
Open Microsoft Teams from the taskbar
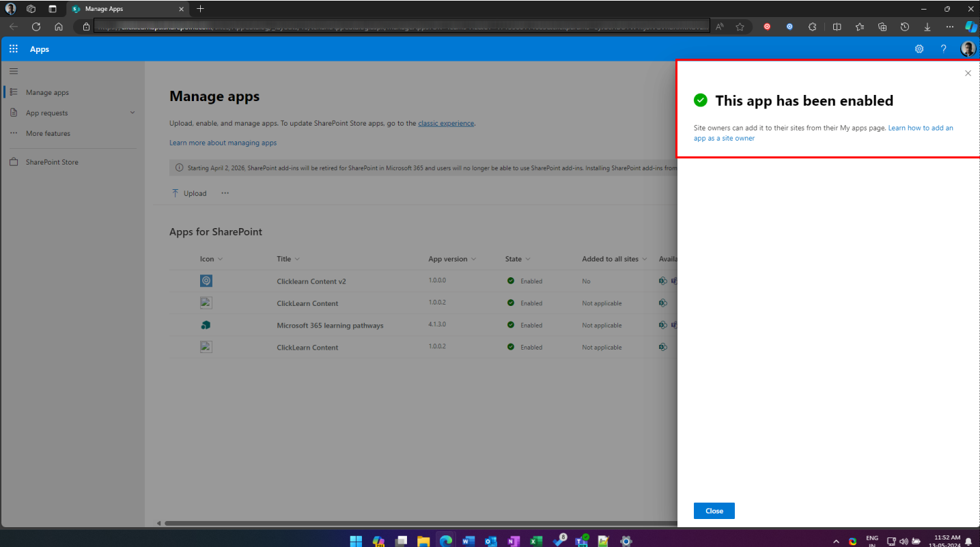click(x=581, y=541)
